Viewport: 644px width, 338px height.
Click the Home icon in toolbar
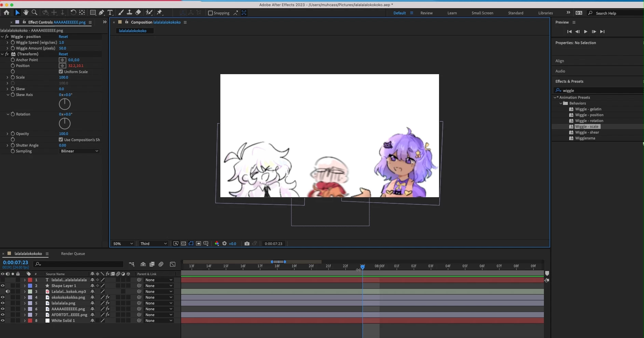tap(6, 12)
